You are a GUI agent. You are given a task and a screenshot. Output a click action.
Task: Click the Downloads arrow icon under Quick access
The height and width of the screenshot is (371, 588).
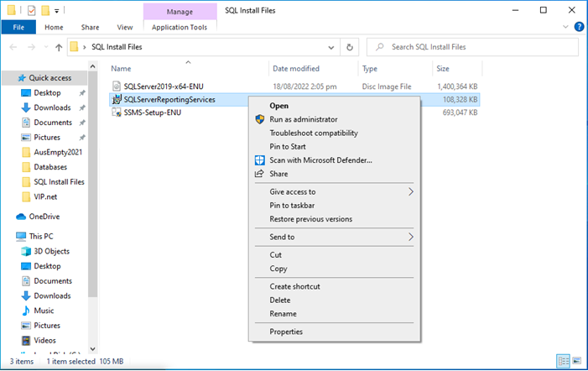26,107
